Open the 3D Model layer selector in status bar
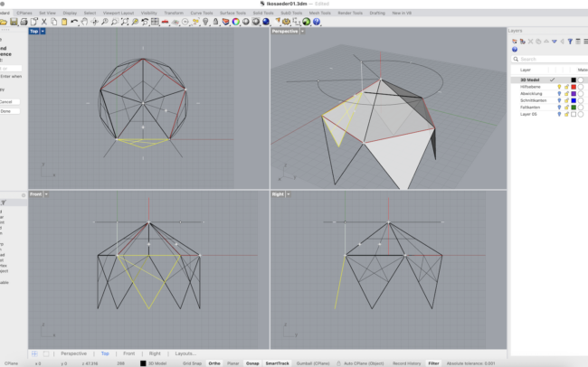 coord(154,363)
